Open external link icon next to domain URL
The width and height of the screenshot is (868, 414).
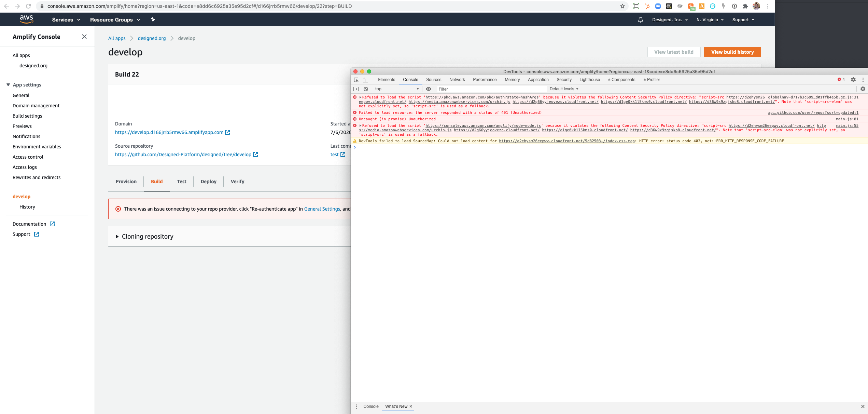pos(227,132)
